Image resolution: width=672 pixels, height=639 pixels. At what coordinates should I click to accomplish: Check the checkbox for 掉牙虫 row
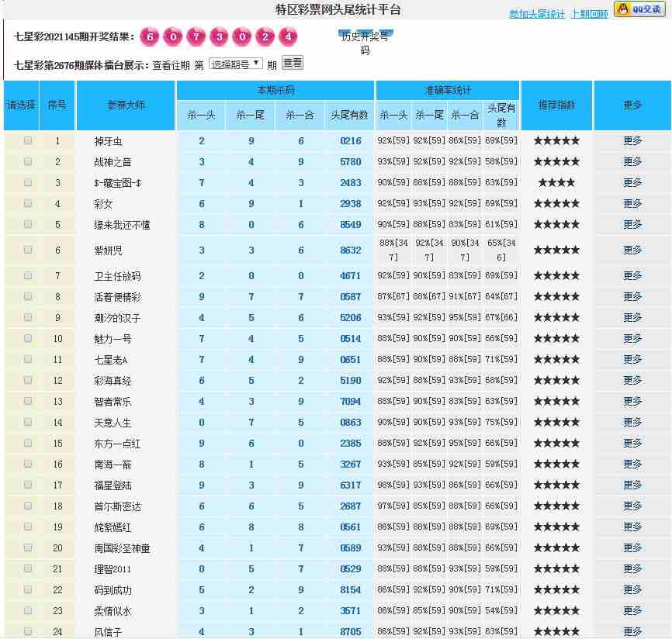tap(28, 141)
